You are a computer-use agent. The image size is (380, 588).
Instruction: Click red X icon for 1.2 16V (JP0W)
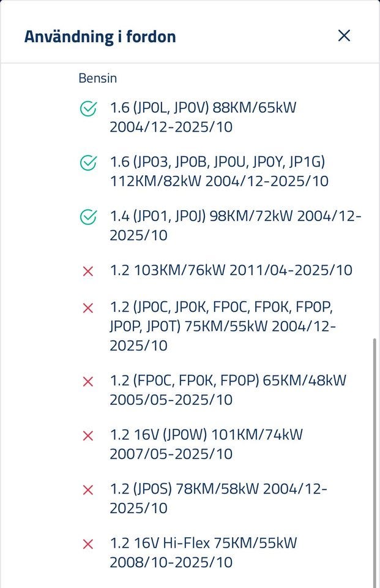point(88,435)
